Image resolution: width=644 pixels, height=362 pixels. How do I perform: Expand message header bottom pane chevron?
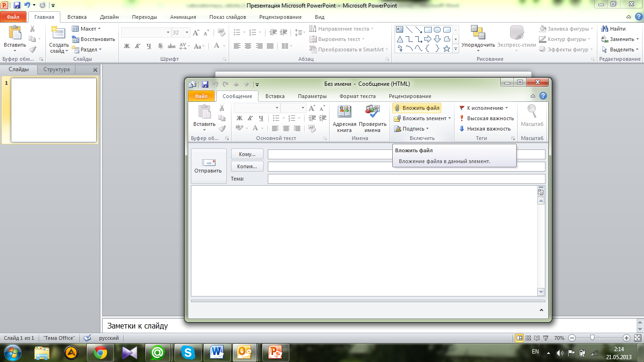tap(541, 310)
